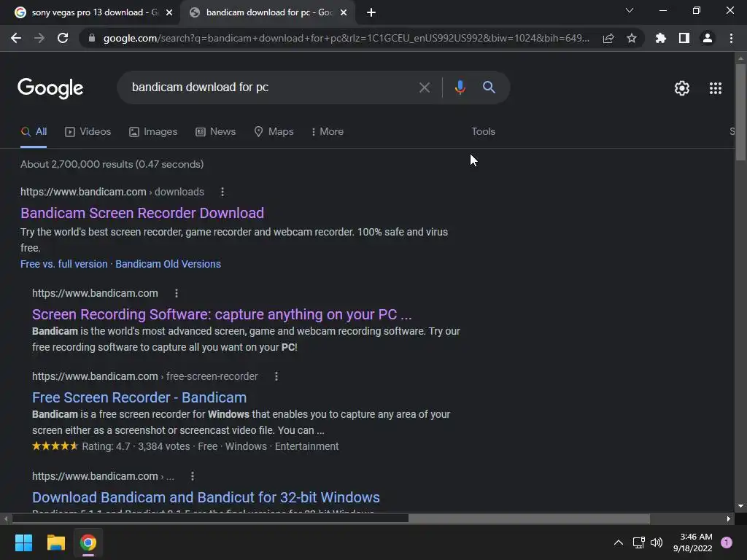
Task: Open Screen Recording Software: capture anything result
Action: click(222, 314)
